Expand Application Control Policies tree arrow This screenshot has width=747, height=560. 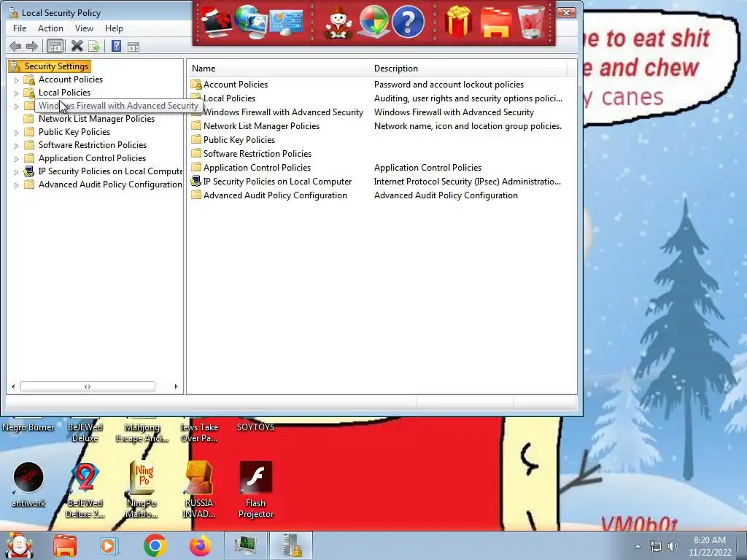pos(16,158)
